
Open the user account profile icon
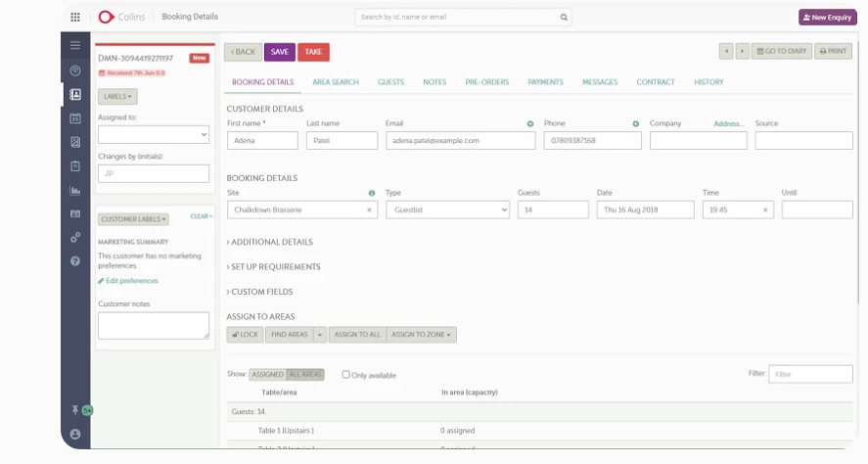point(75,434)
